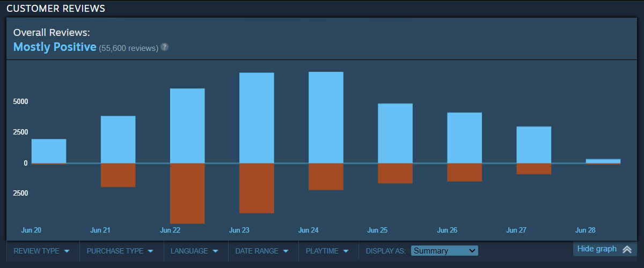Click the Jun 23 axis date label

click(x=239, y=230)
